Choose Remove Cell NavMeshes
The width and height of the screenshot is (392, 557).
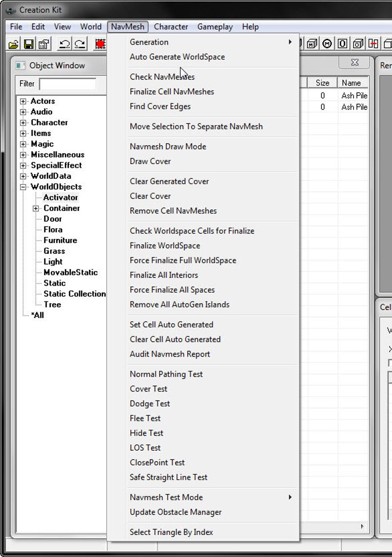pyautogui.click(x=213, y=211)
